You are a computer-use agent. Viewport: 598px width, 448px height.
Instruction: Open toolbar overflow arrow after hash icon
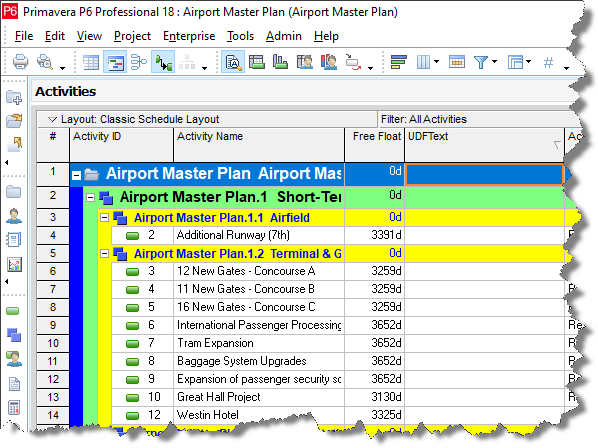tap(566, 68)
